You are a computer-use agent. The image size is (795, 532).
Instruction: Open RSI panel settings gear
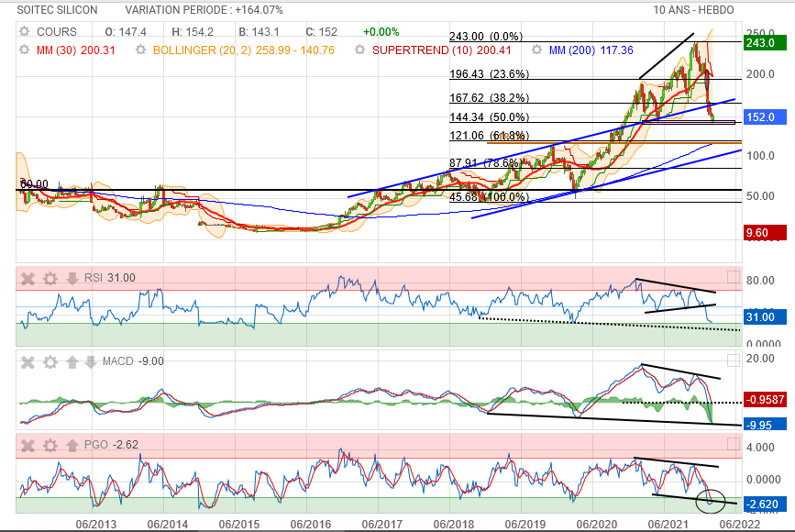(50, 279)
